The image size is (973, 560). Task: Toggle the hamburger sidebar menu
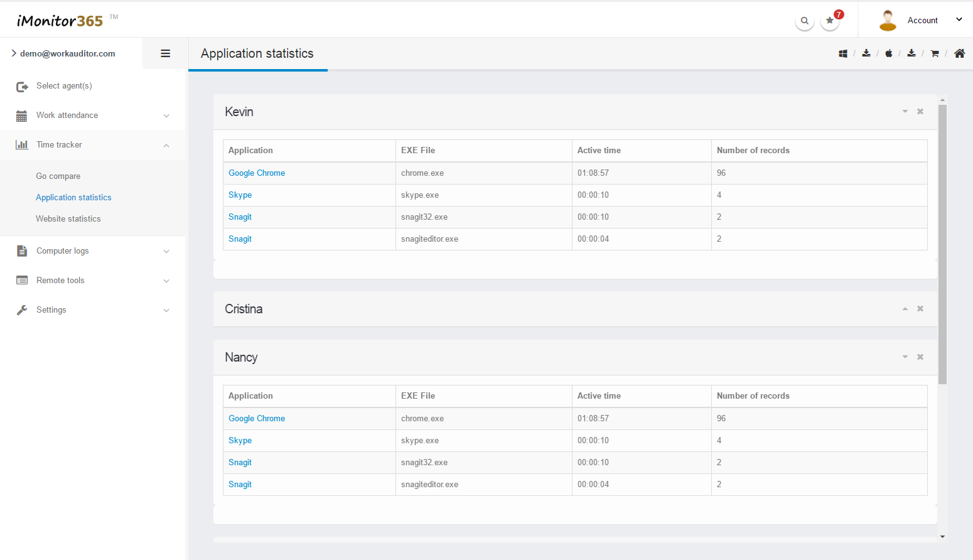click(x=166, y=53)
